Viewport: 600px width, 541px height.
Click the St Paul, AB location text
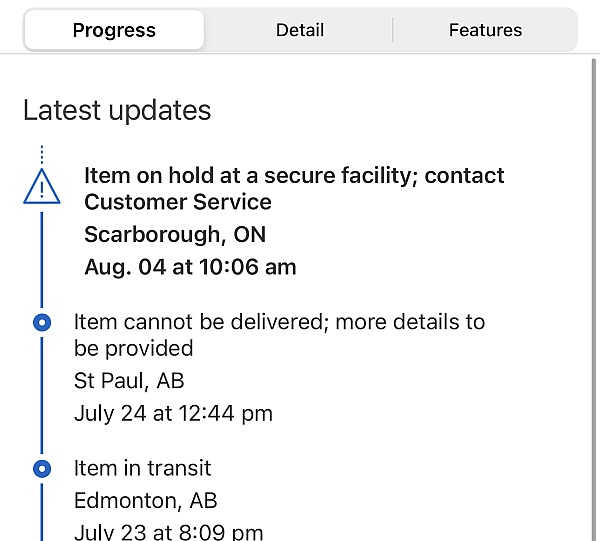[129, 381]
